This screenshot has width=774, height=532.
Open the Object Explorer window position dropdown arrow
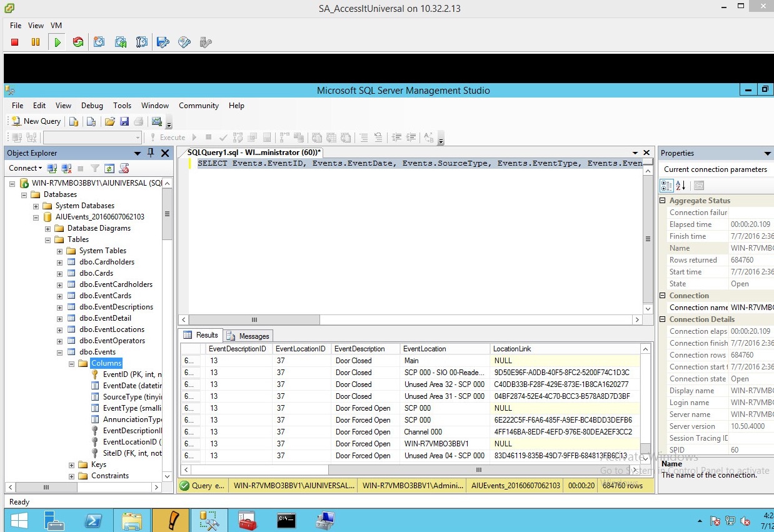pos(138,153)
